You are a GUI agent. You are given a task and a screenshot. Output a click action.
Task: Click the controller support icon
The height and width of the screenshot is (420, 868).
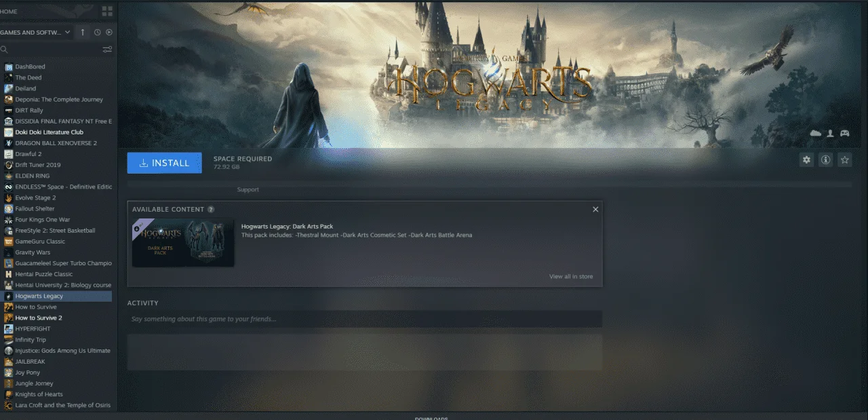coord(844,134)
